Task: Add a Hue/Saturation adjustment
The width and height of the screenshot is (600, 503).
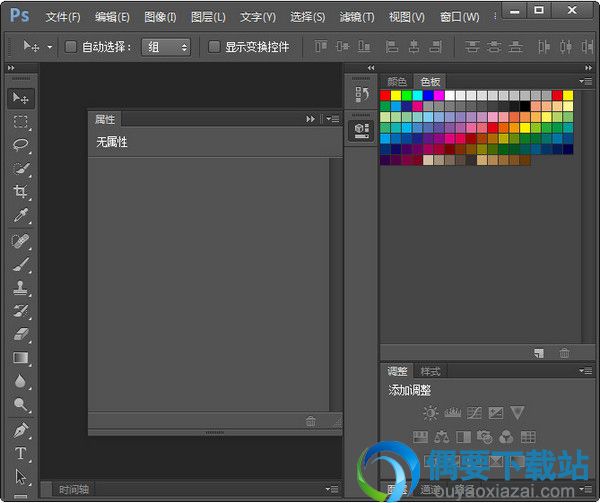Action: [421, 437]
